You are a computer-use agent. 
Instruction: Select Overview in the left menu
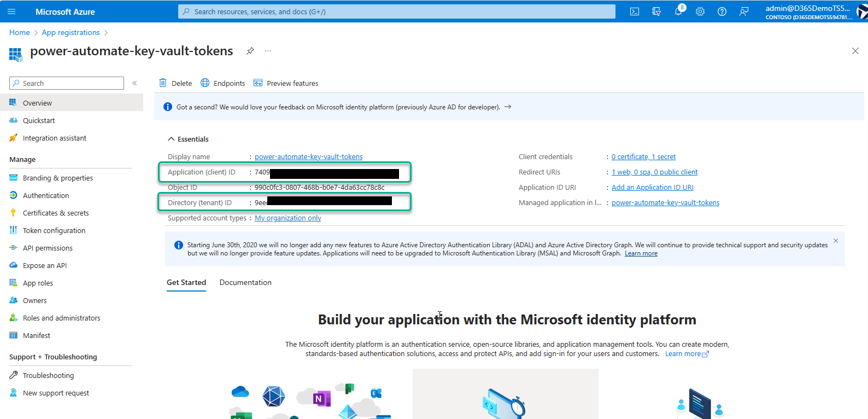(x=72, y=103)
